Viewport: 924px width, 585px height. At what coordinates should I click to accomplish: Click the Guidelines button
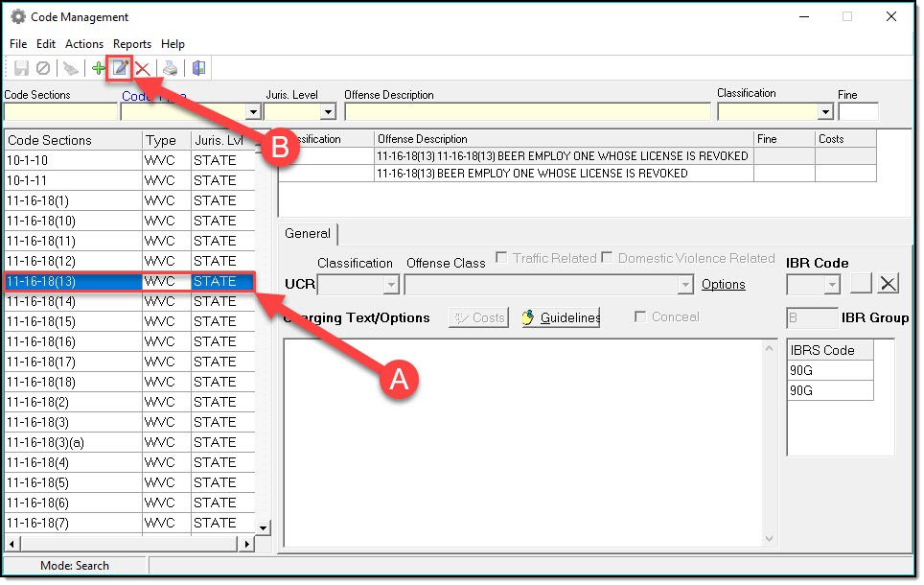point(561,318)
